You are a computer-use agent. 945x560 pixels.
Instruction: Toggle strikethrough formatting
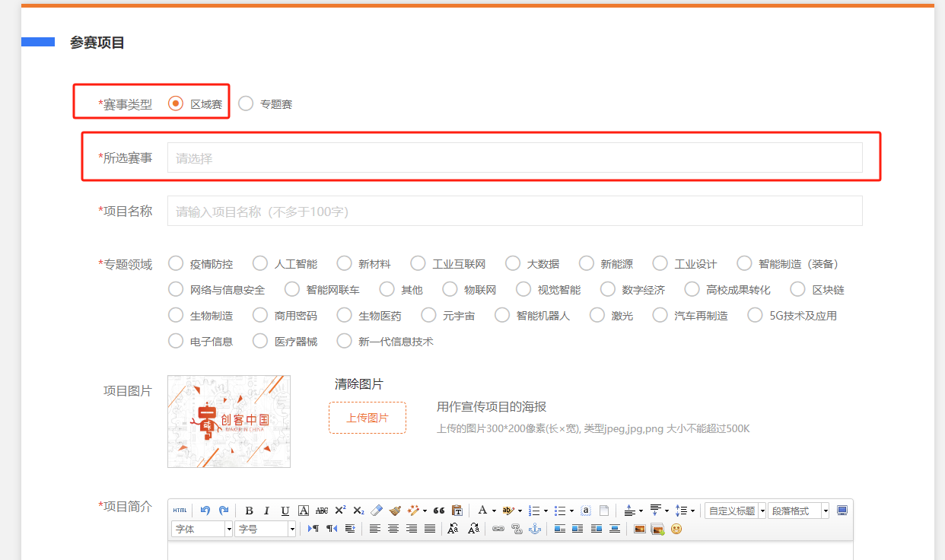[x=322, y=511]
